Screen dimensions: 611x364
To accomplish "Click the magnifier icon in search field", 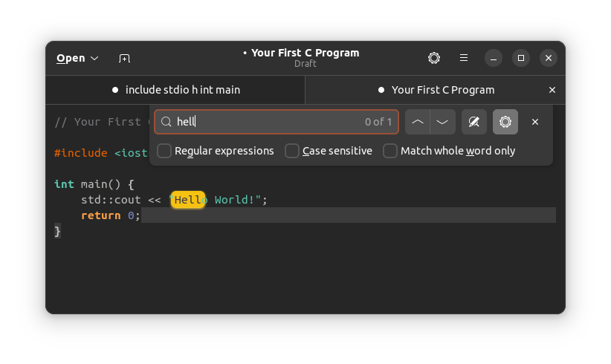I will coord(167,122).
